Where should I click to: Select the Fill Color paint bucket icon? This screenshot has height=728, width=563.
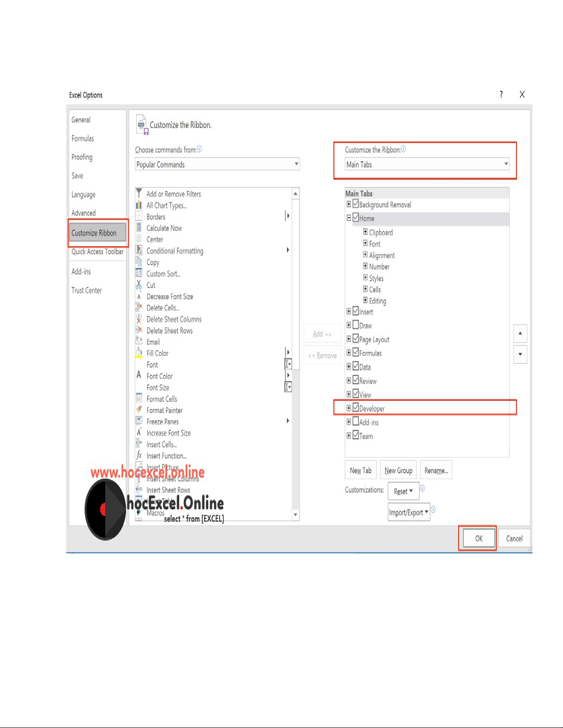click(139, 353)
